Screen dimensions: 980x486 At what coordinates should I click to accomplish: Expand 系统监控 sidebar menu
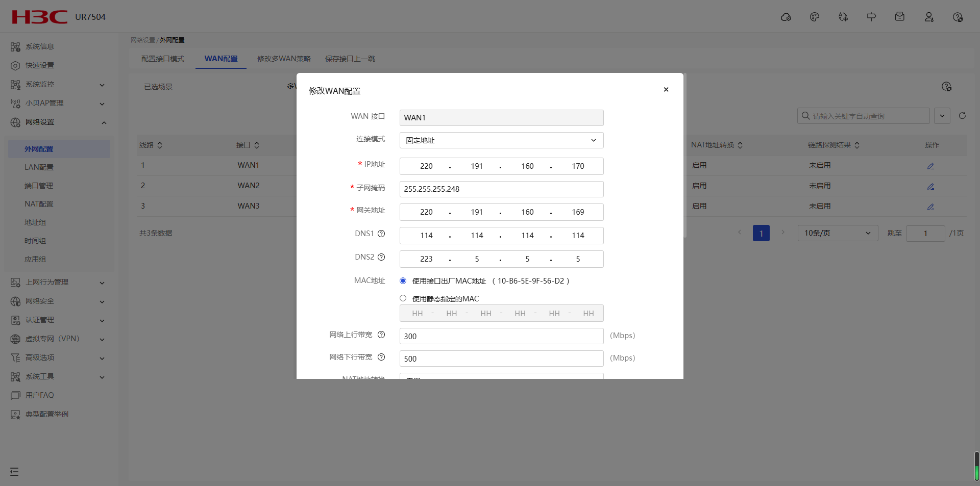[59, 85]
